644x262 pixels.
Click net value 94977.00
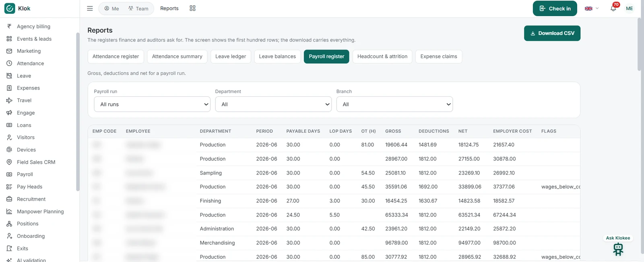469,243
